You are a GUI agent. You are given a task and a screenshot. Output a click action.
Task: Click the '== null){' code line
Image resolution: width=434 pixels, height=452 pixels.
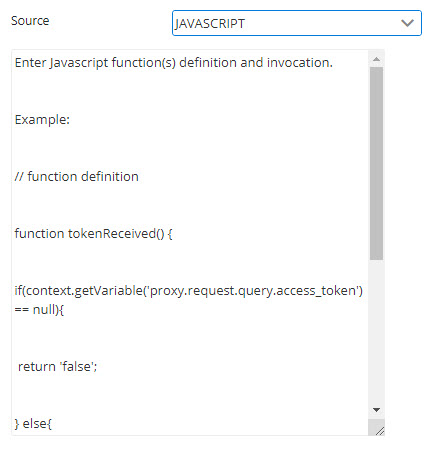pos(39,310)
